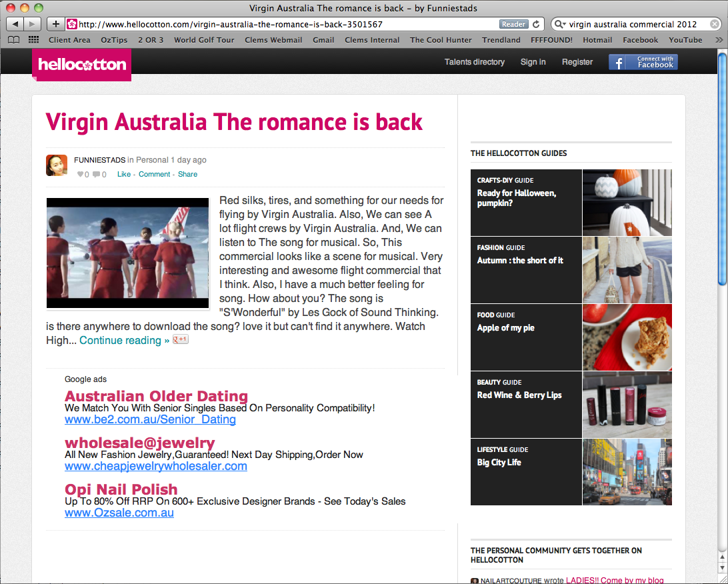Click Register link

pyautogui.click(x=577, y=62)
